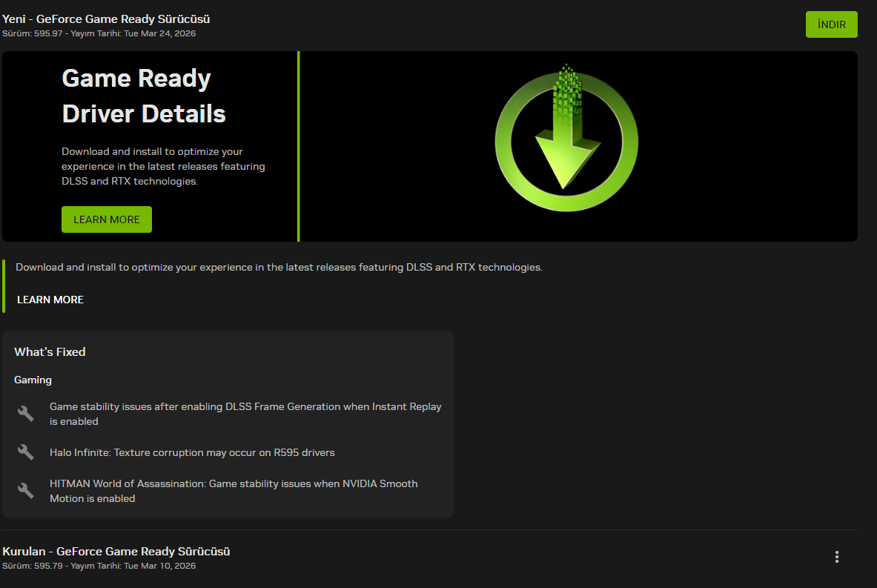Click the 'Game stability issues after enabling DLSS' entry
Screen dimensions: 877x588
click(245, 414)
